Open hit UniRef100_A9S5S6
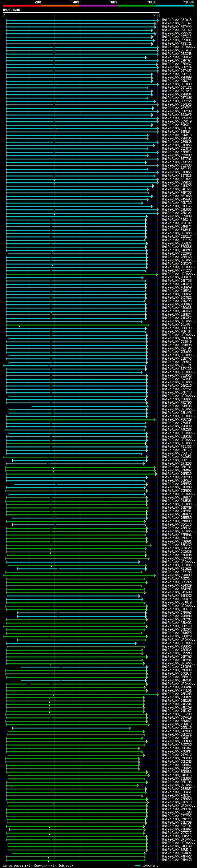 (177, 33)
